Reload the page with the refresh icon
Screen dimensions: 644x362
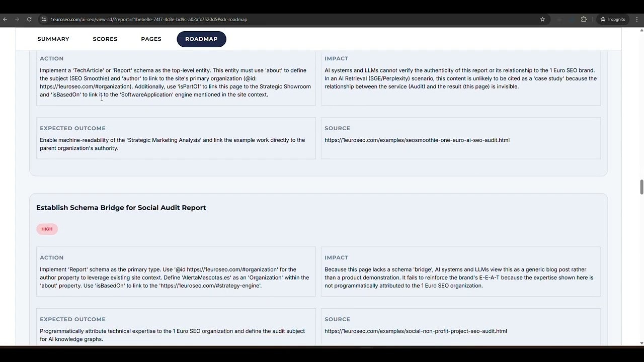click(x=29, y=19)
